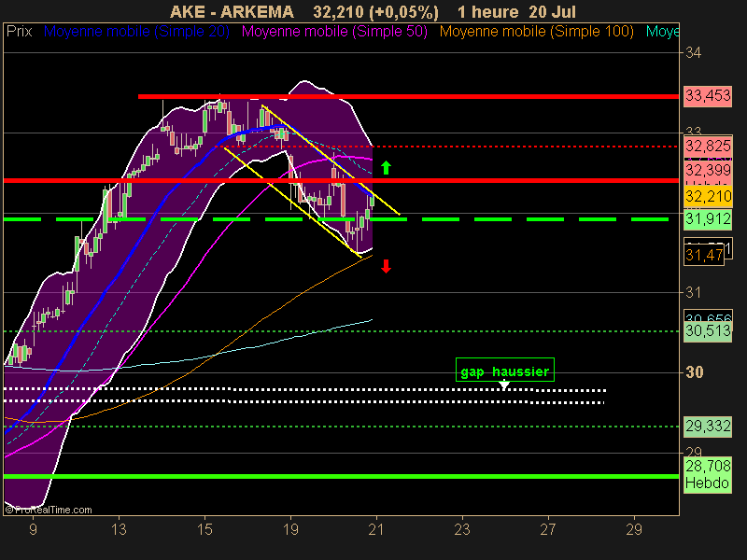The image size is (747, 560).
Task: Click the 33,453 resistance price label
Action: click(x=708, y=96)
